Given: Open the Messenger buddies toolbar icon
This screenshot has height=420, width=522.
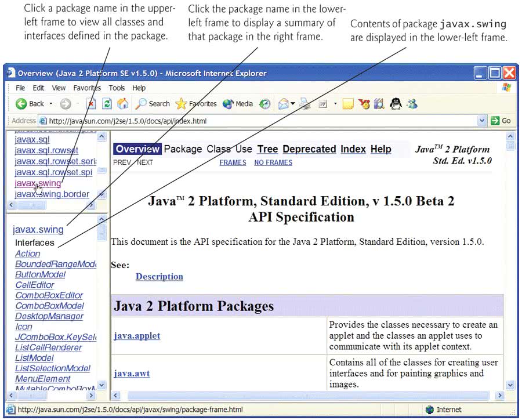Looking at the screenshot, I should click(x=412, y=104).
